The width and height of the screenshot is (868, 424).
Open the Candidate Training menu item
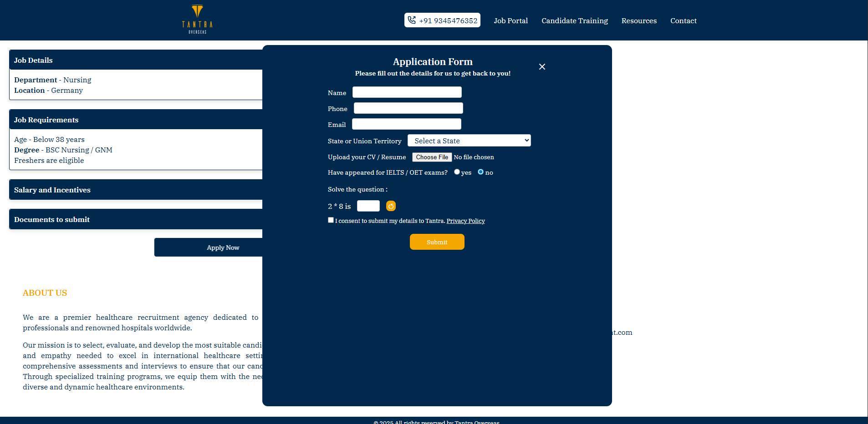(x=575, y=20)
